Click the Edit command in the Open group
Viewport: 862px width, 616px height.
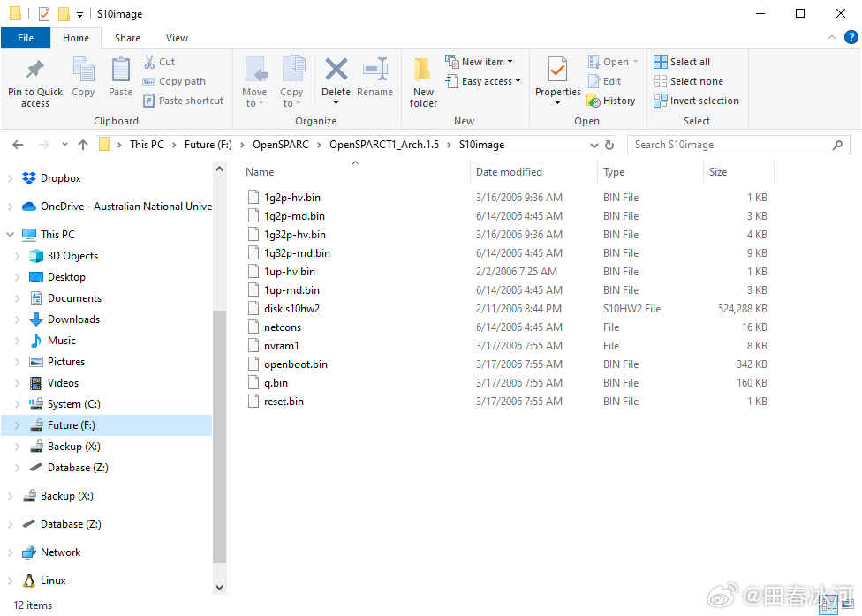point(605,81)
